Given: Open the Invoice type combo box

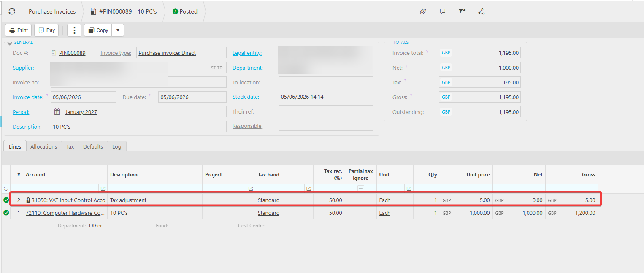Looking at the screenshot, I should tap(181, 53).
